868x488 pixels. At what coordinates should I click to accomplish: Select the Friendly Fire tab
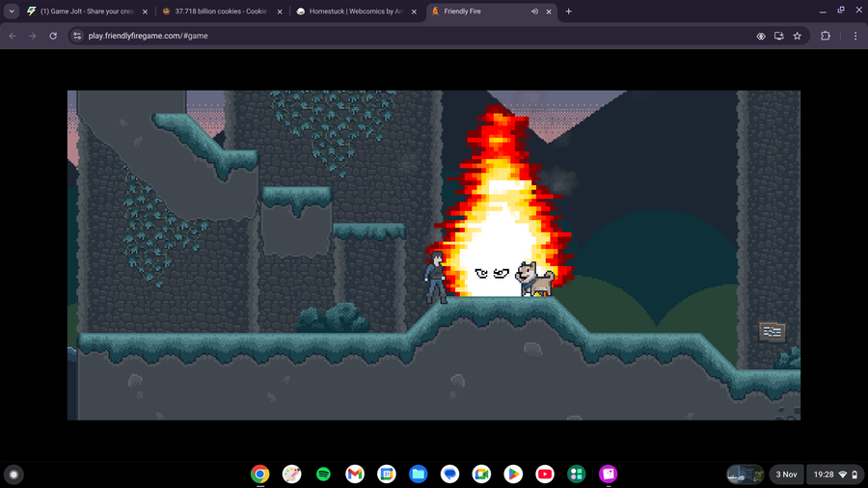[492, 11]
